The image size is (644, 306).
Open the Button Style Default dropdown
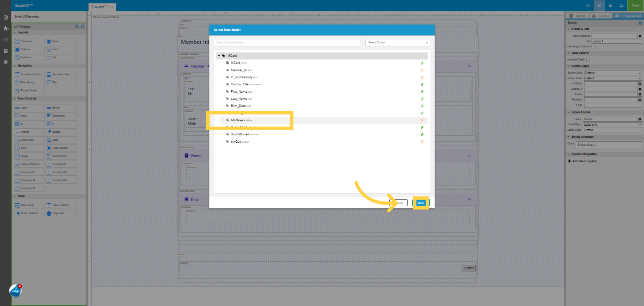pyautogui.click(x=612, y=73)
